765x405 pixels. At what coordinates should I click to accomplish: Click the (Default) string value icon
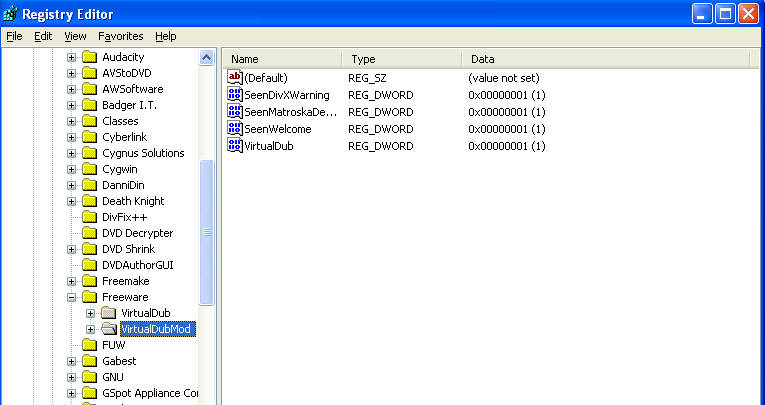235,78
